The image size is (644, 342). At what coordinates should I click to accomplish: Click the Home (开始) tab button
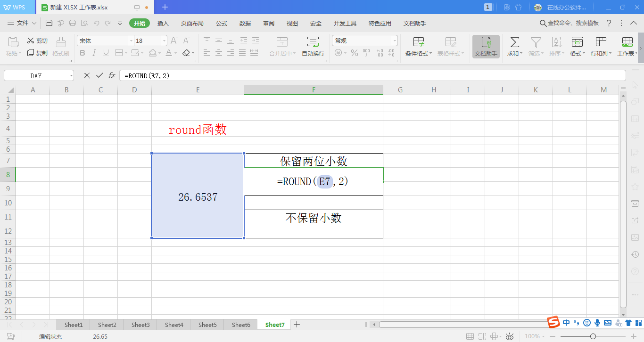tap(140, 23)
